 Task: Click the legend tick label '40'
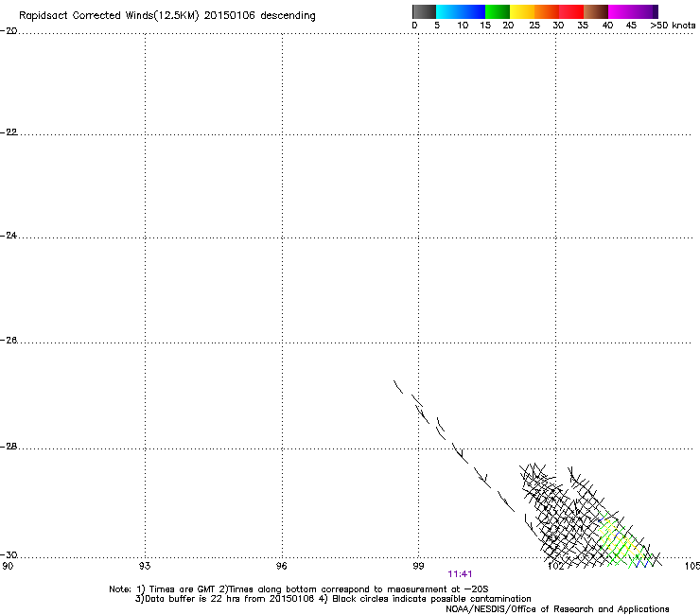click(607, 26)
